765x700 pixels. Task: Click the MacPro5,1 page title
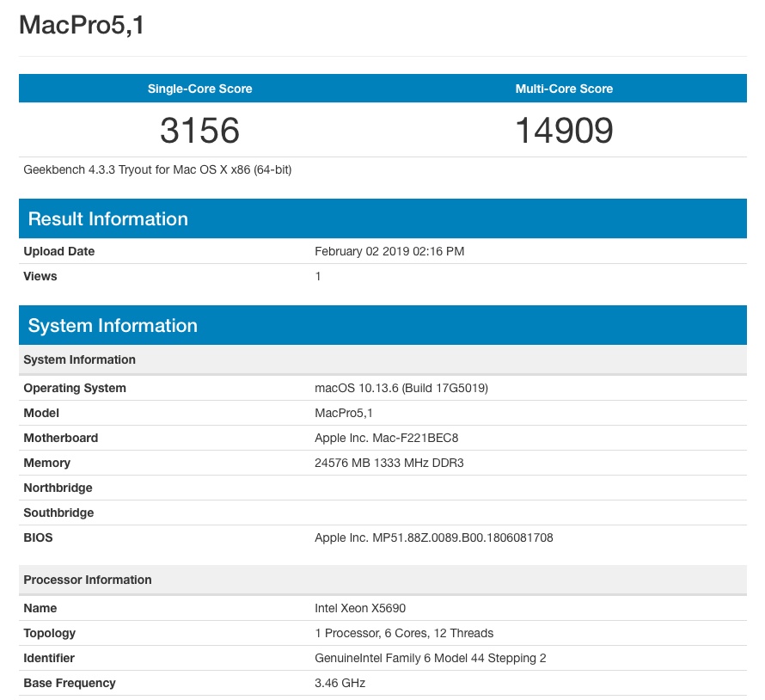coord(82,25)
